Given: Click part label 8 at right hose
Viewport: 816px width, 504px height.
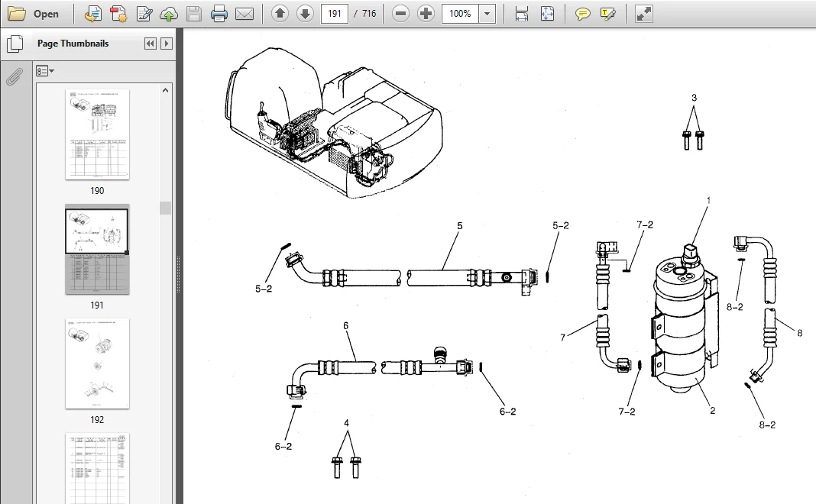Looking at the screenshot, I should tap(800, 334).
